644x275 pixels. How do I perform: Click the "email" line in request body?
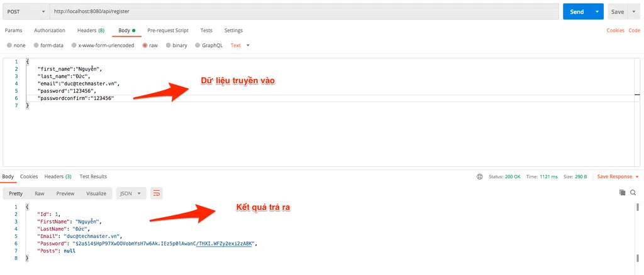pos(79,84)
